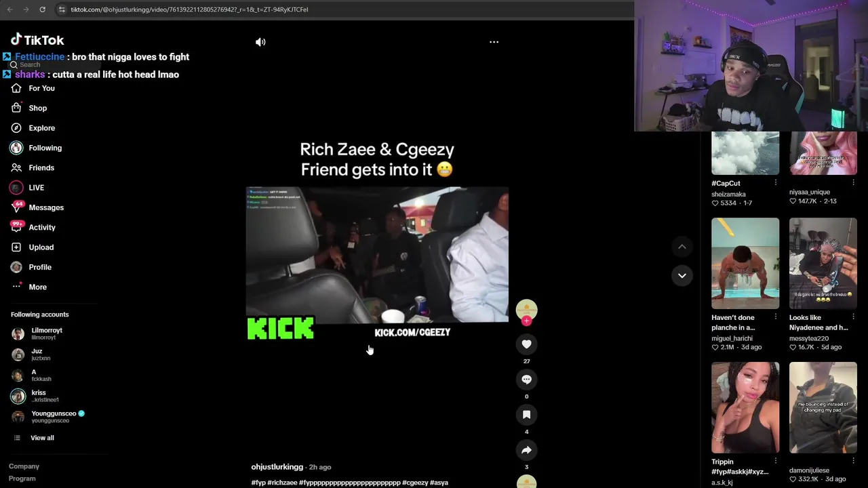The height and width of the screenshot is (488, 868).
Task: Open the Trippin a.s.k_kj video thumbnail
Action: [745, 407]
